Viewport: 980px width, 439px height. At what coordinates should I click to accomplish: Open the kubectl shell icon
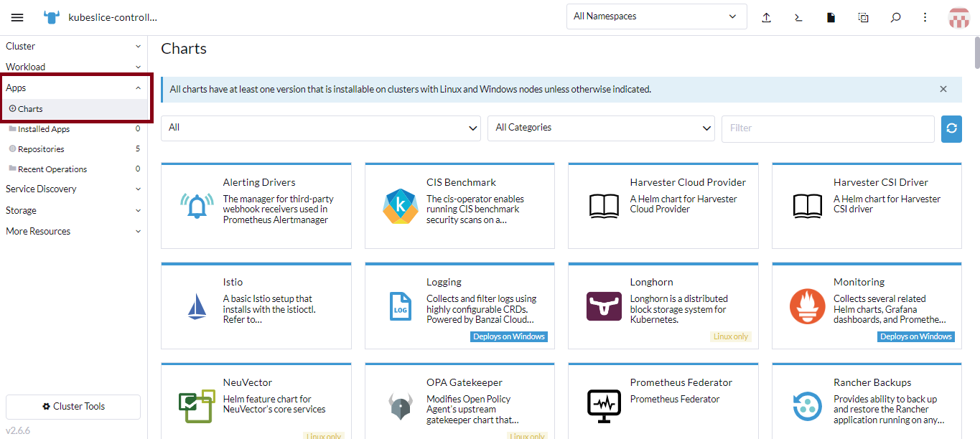coord(798,17)
